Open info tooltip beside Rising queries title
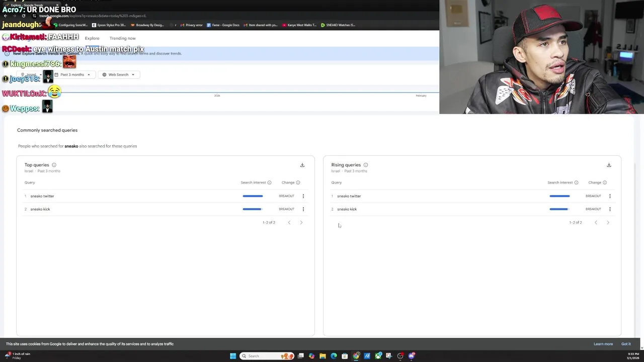The image size is (644, 362). (366, 165)
